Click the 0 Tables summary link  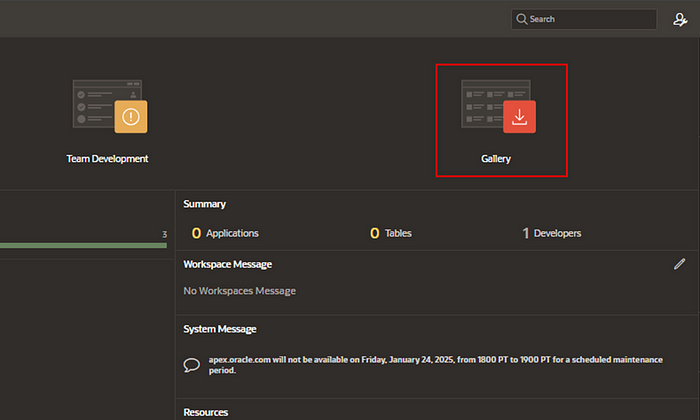pos(391,233)
